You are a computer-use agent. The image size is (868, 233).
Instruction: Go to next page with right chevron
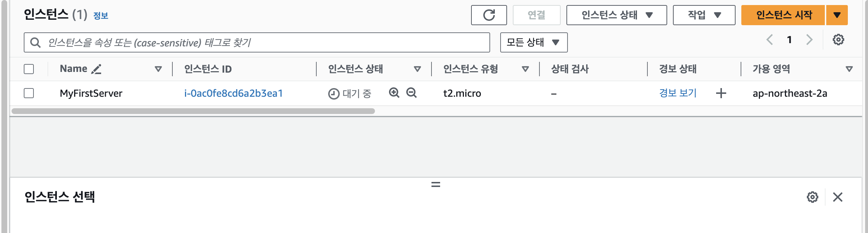(809, 40)
